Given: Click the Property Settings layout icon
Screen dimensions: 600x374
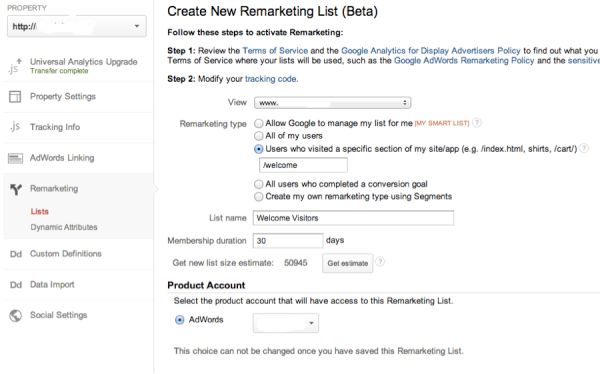Looking at the screenshot, I should [15, 96].
